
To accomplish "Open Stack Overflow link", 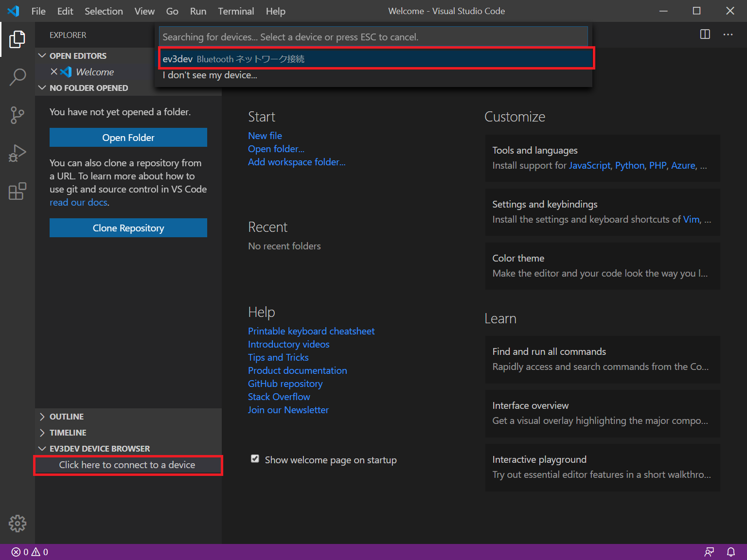I will 279,397.
